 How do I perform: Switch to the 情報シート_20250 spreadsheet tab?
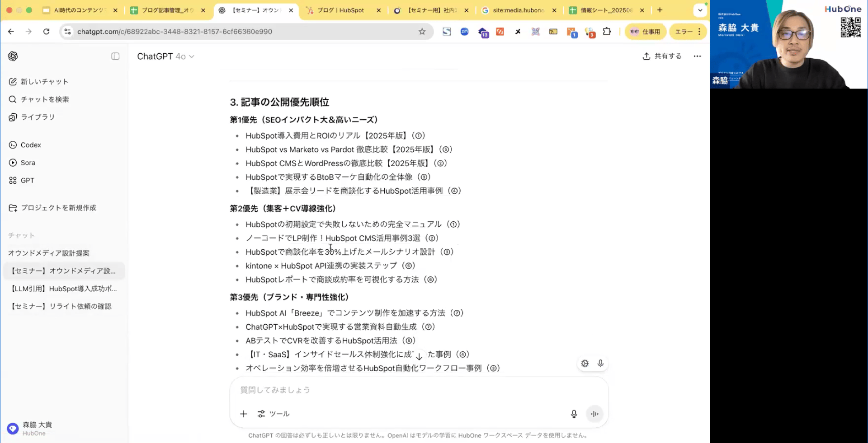tap(607, 10)
